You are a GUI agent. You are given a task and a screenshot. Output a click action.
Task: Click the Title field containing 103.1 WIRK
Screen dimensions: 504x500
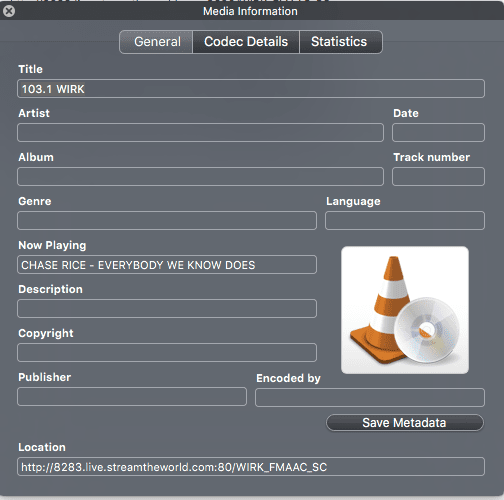tap(251, 89)
